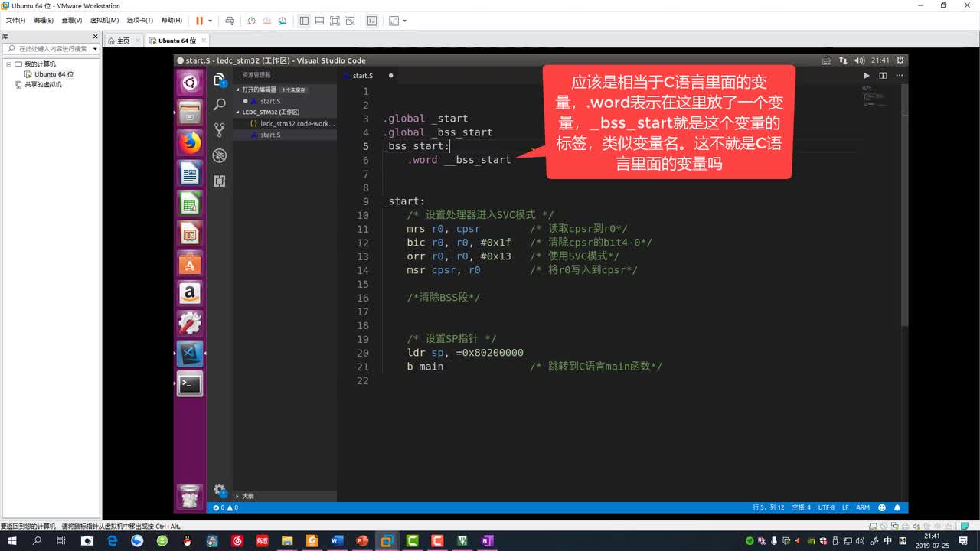This screenshot has width=980, height=551.
Task: Switch to Visual Studio Code dock icon
Action: tap(190, 354)
